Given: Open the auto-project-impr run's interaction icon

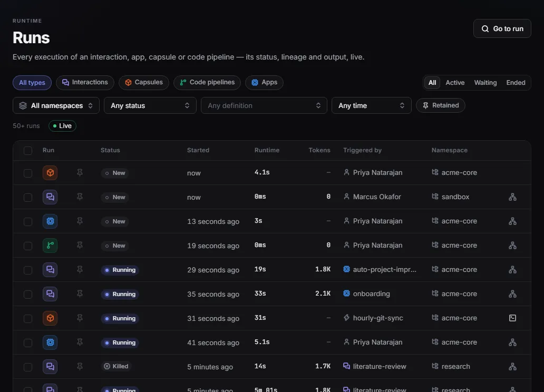Looking at the screenshot, I should 50,270.
